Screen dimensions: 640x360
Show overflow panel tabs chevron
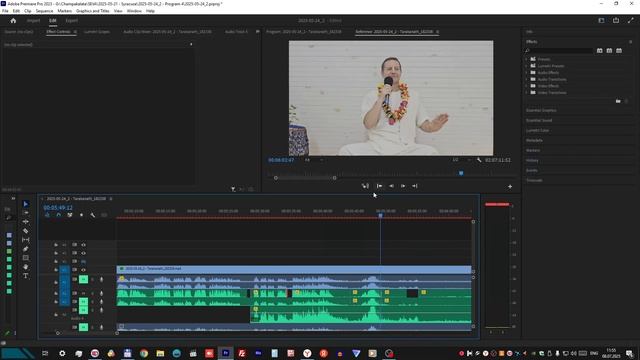[x=258, y=31]
